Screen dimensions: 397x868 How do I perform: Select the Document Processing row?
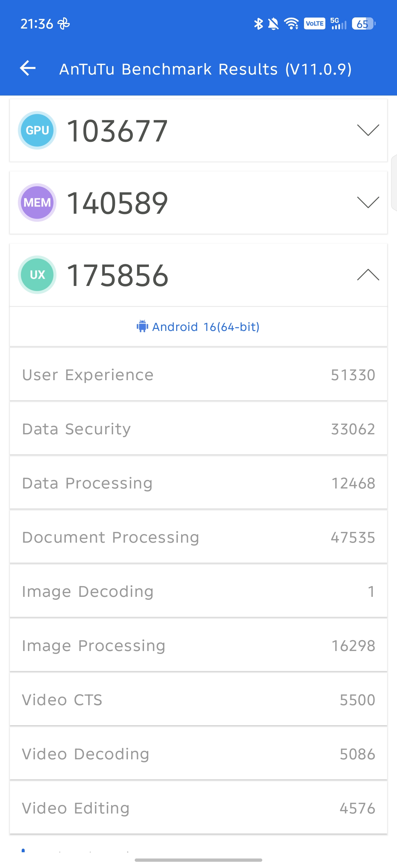(198, 537)
